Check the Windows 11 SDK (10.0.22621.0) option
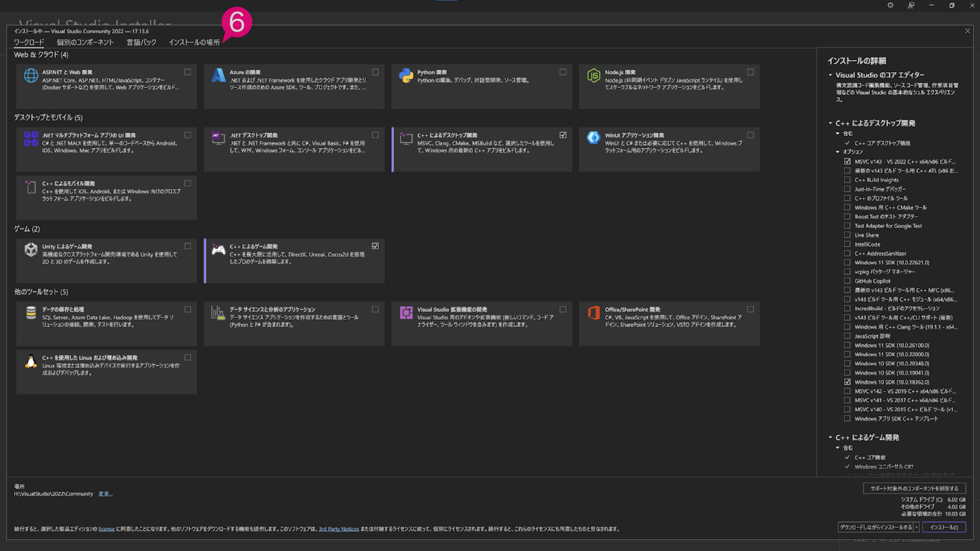Screen dimensions: 980x551 click(847, 263)
